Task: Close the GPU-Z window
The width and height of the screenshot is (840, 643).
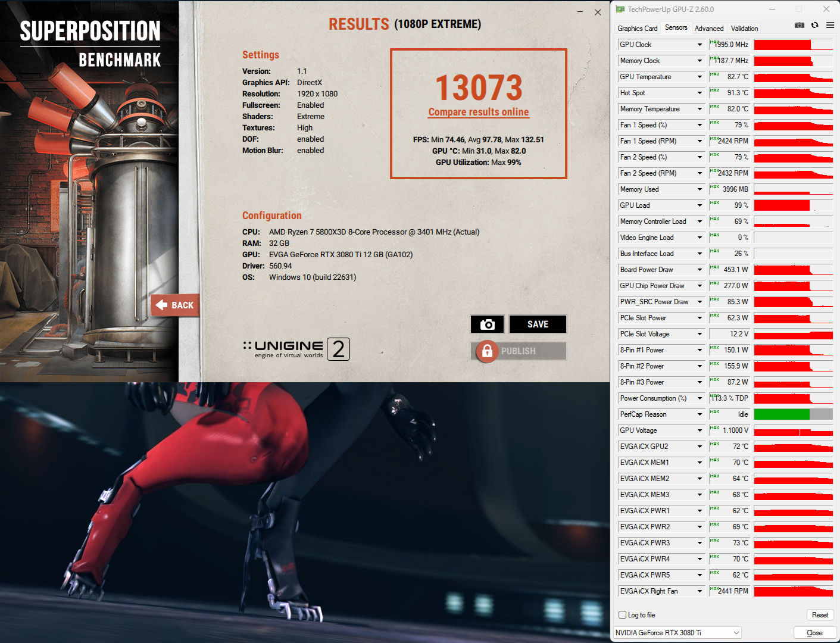Action: (x=826, y=10)
